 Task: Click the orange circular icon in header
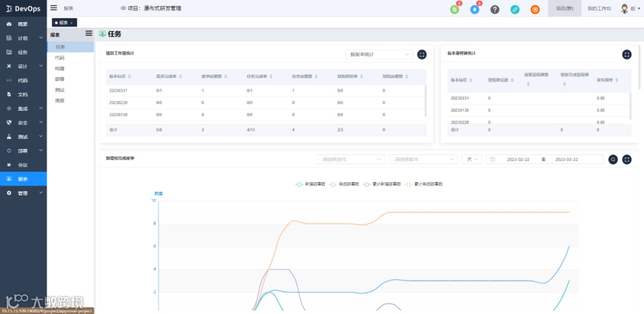point(535,10)
